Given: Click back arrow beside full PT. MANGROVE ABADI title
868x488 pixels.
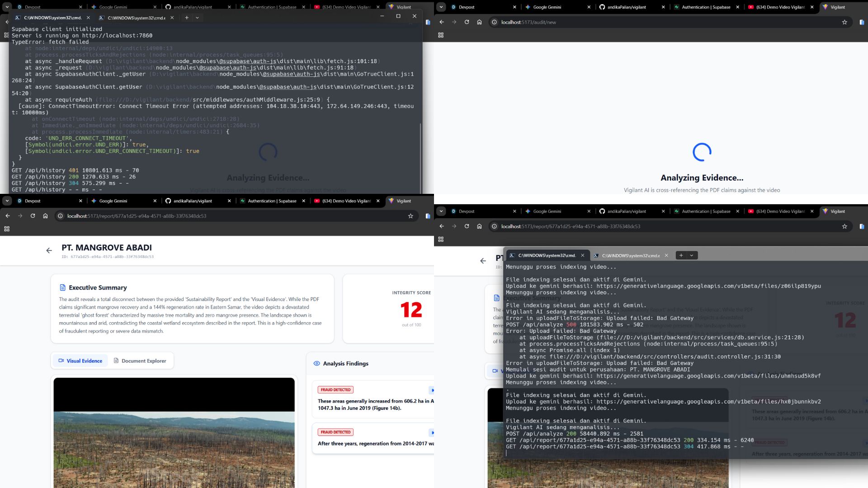Looking at the screenshot, I should click(x=49, y=250).
